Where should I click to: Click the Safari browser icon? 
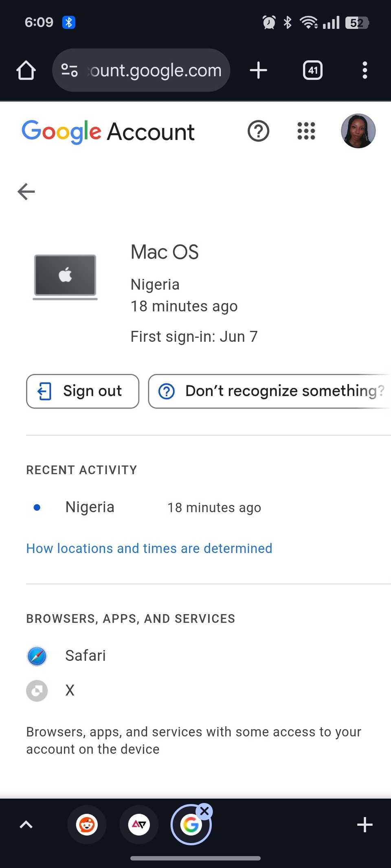click(37, 656)
